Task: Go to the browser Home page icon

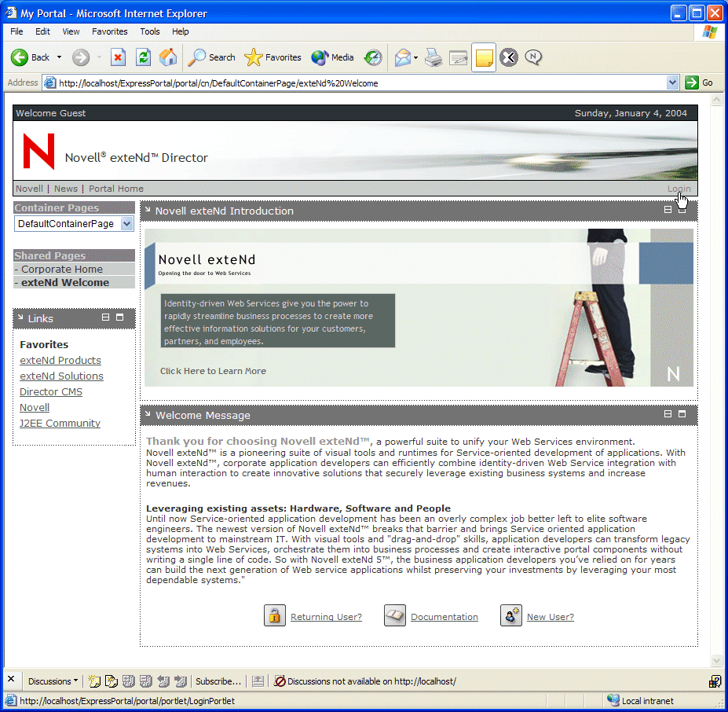Action: click(168, 57)
